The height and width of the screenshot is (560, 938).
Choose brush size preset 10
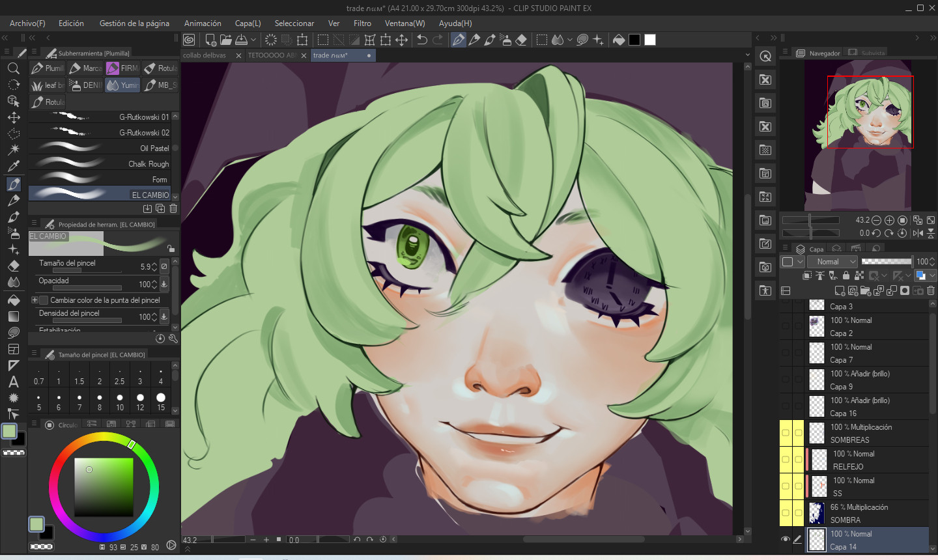tap(120, 400)
